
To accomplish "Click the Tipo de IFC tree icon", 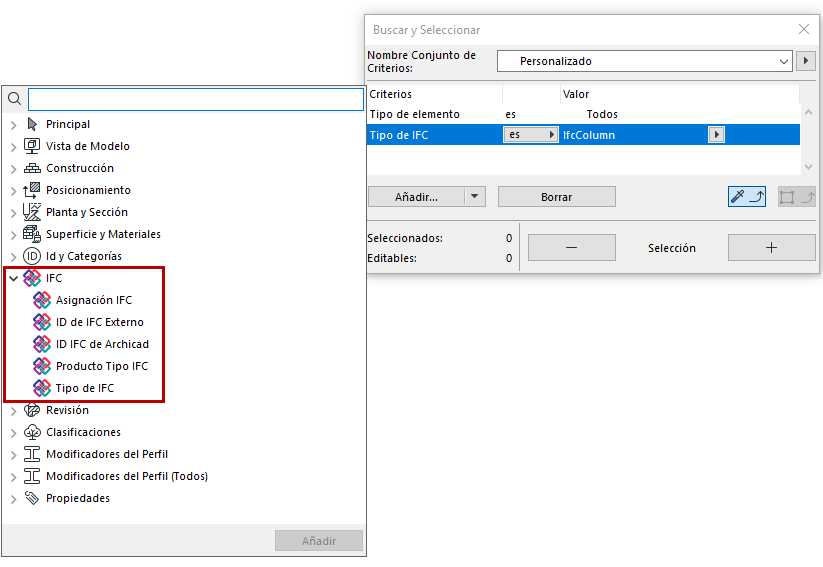I will [42, 388].
